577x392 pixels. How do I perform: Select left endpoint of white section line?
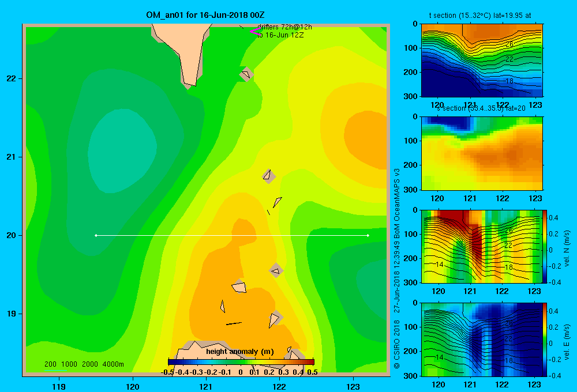coord(96,235)
